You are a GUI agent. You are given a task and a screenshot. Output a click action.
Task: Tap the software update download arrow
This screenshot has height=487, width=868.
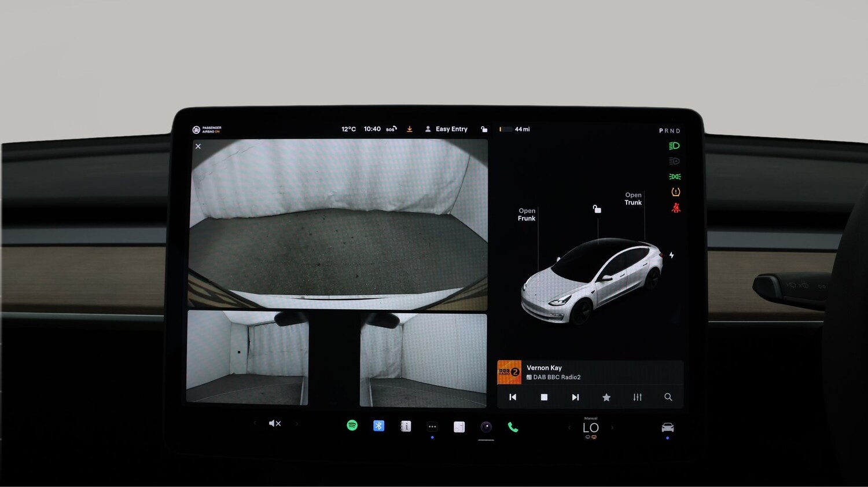[x=410, y=129]
